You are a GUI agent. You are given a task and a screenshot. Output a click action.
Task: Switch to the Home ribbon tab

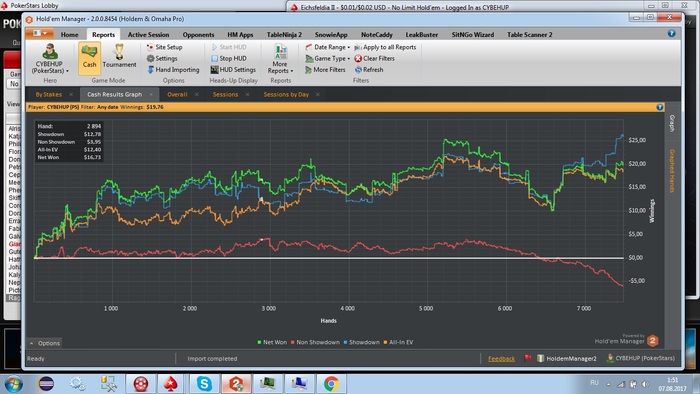[x=70, y=34]
